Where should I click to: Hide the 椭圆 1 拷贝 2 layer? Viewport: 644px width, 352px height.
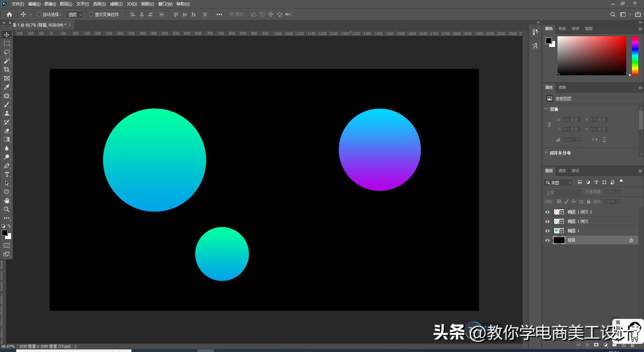[x=548, y=212]
